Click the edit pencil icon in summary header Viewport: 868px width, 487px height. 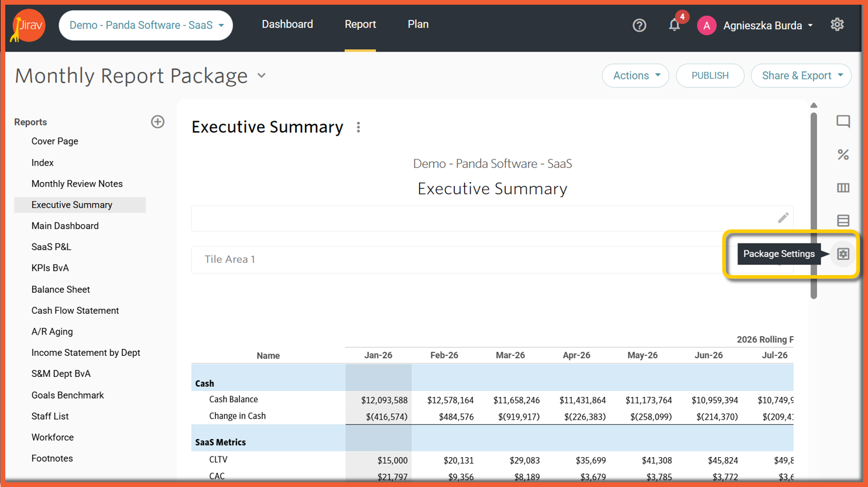pos(783,218)
